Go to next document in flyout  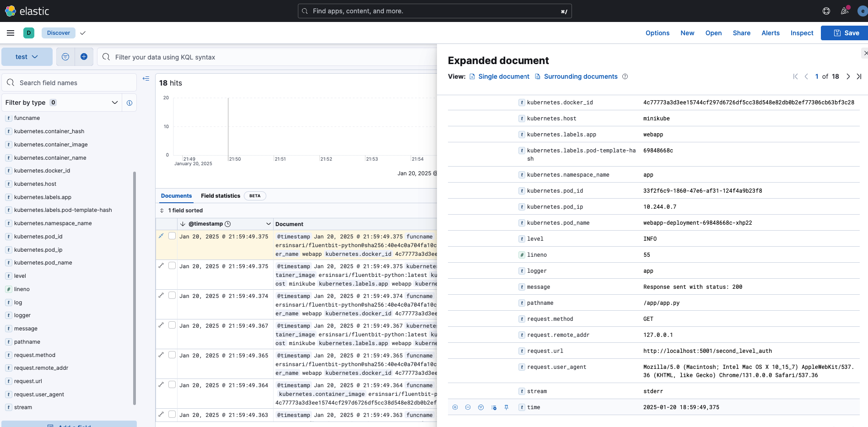coord(848,76)
